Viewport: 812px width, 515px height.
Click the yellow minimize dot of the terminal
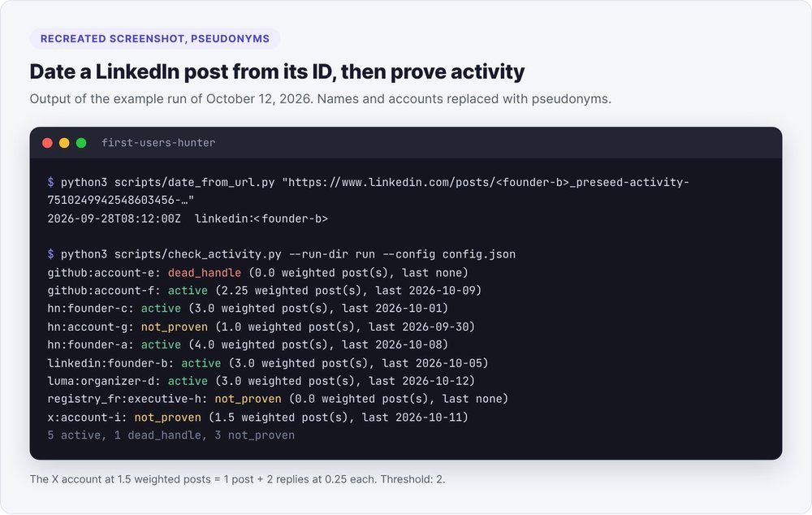point(64,143)
